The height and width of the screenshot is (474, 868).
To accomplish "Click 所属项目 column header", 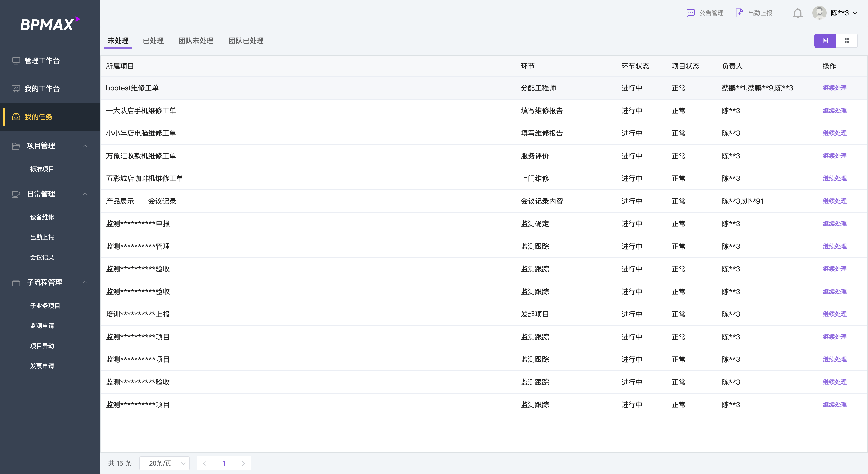I will (x=120, y=66).
